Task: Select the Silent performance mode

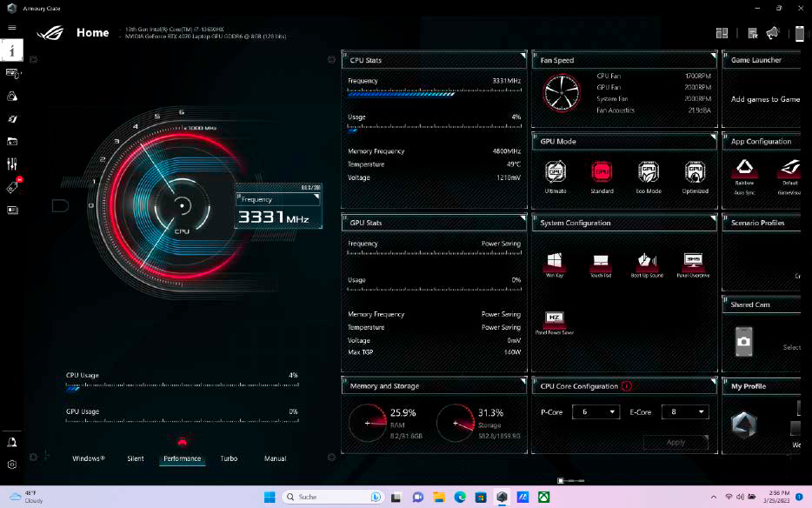Action: click(135, 458)
